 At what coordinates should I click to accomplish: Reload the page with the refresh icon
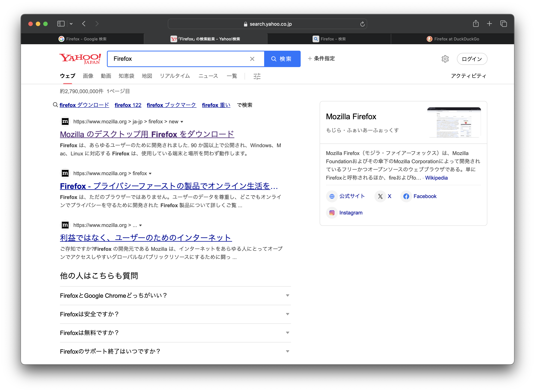coord(362,24)
